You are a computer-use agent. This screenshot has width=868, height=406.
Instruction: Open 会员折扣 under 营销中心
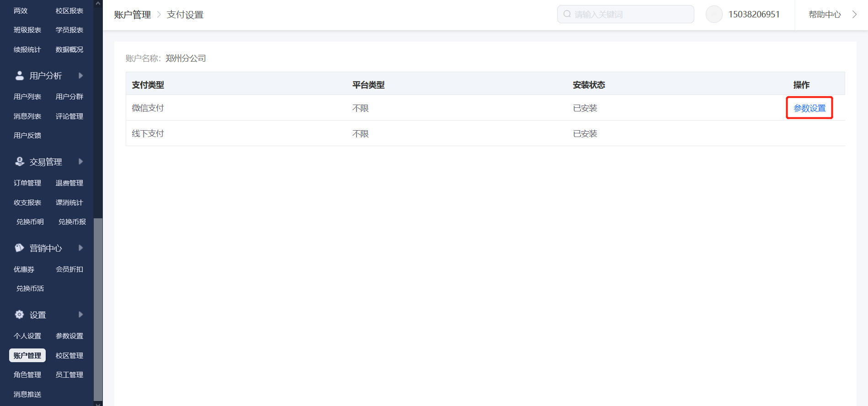pyautogui.click(x=69, y=269)
